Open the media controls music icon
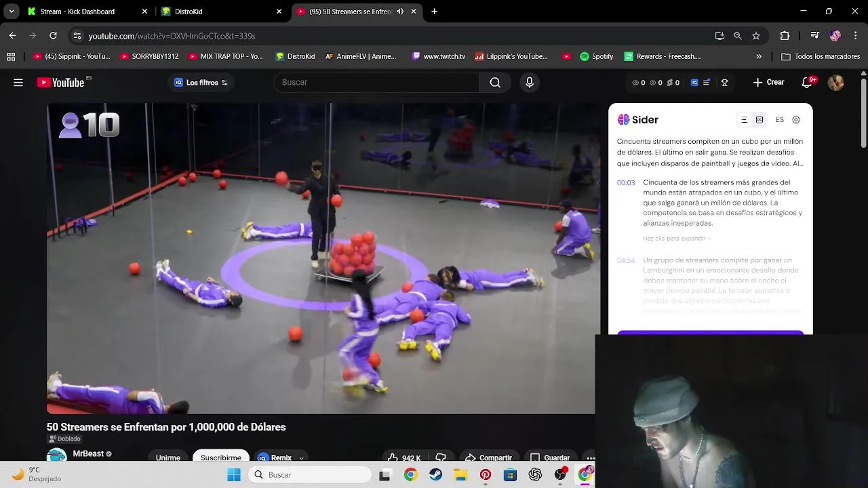 click(815, 36)
